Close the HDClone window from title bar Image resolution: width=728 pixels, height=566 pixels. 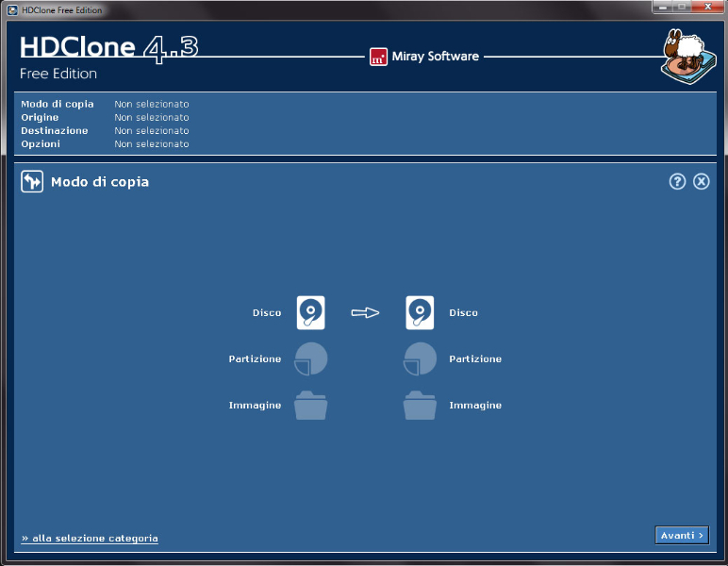707,7
